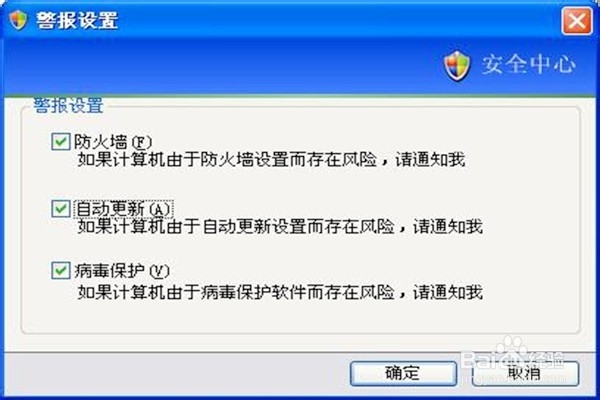Click the automatic updates risk description text
Screen dimensions: 600x400
pos(280,227)
